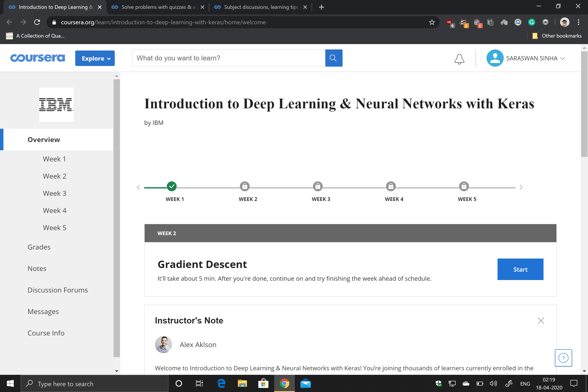Image resolution: width=588 pixels, height=392 pixels.
Task: Click the browser forward arrow
Action: click(x=23, y=22)
